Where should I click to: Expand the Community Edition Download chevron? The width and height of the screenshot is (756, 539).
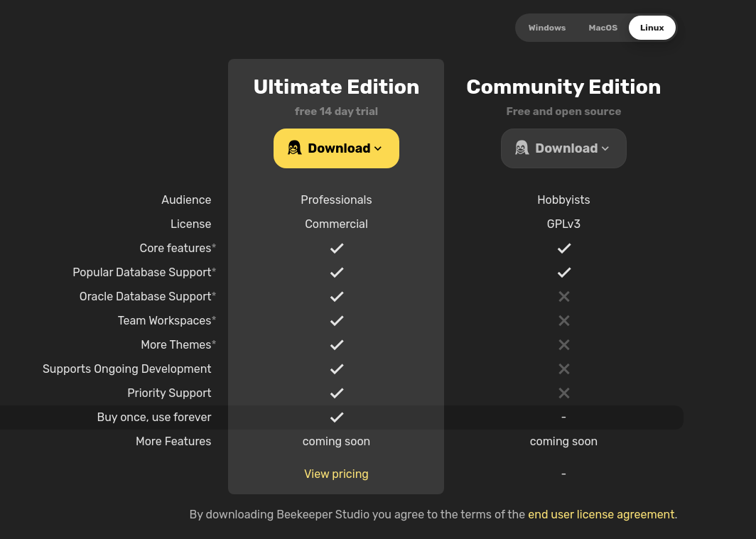[x=605, y=148]
